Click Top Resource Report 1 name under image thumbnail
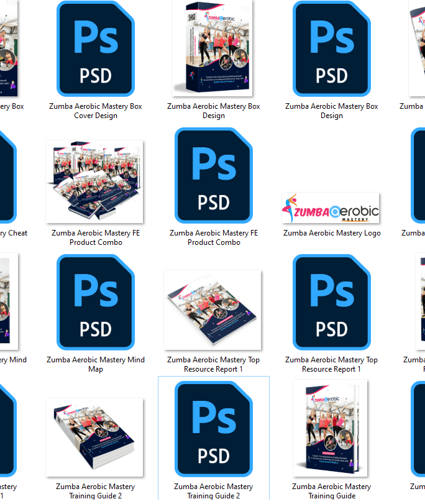 pyautogui.click(x=214, y=364)
